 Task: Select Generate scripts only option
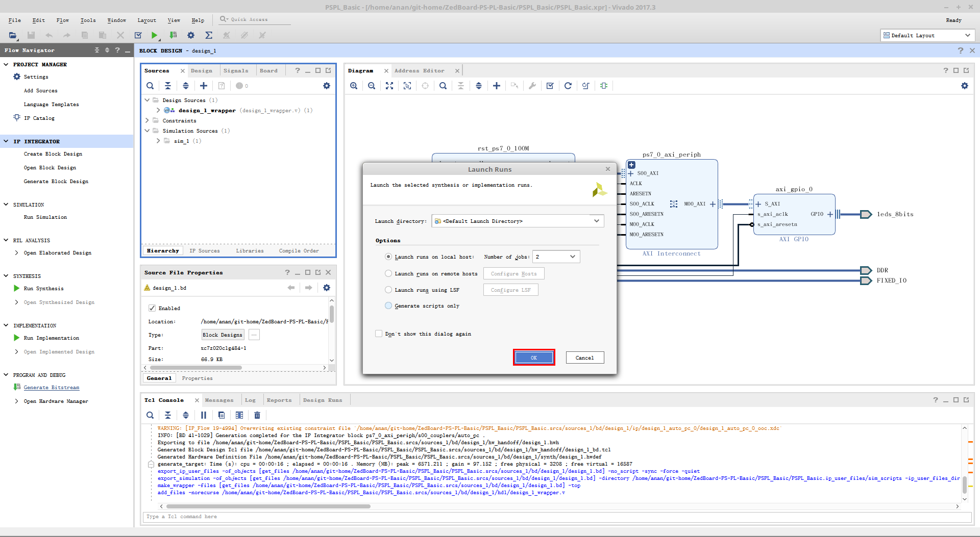[x=388, y=305]
